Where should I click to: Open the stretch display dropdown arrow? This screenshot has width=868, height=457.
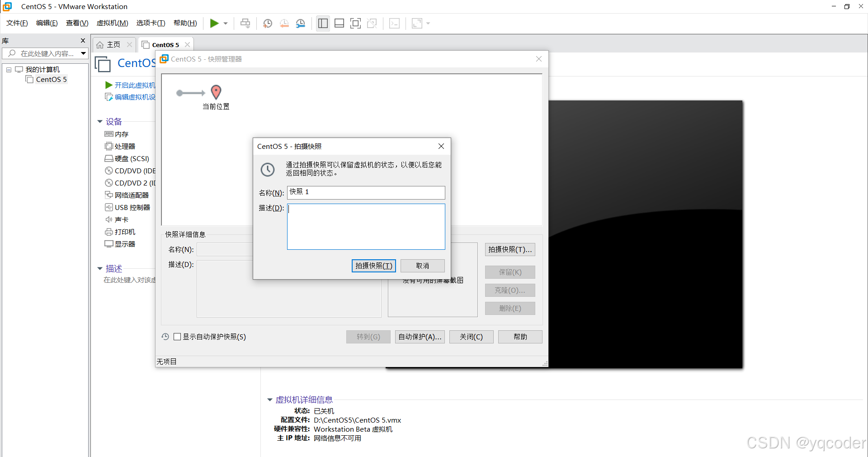[428, 24]
